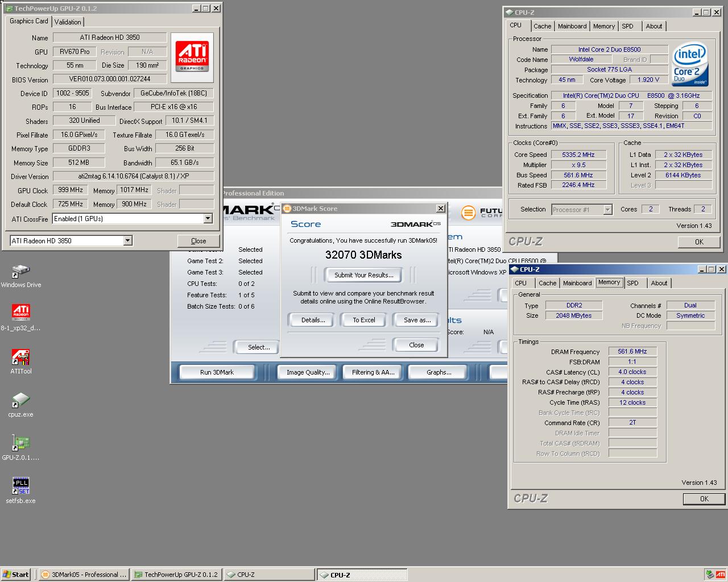Click the GPU Clock value 999 MHz
This screenshot has width=728, height=582.
[x=71, y=190]
